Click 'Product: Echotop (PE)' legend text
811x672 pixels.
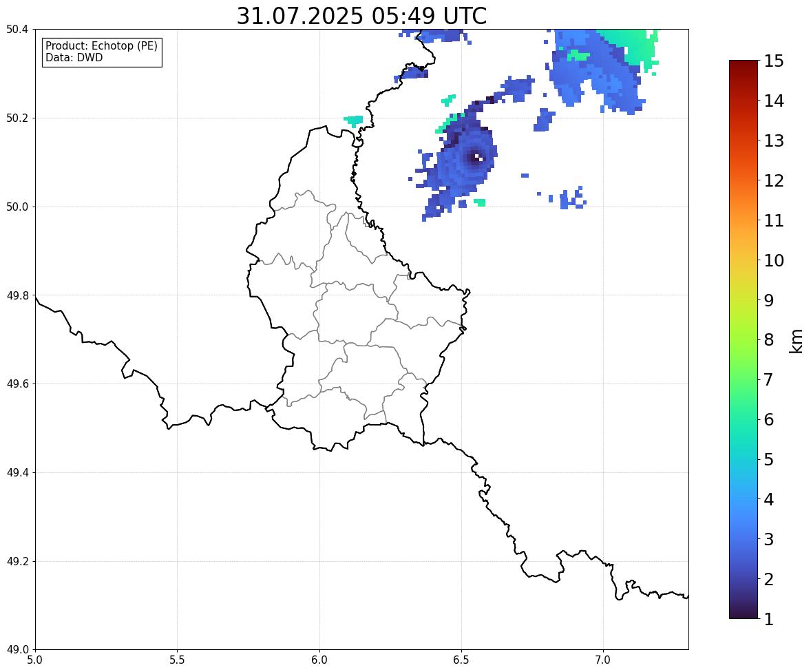point(101,46)
